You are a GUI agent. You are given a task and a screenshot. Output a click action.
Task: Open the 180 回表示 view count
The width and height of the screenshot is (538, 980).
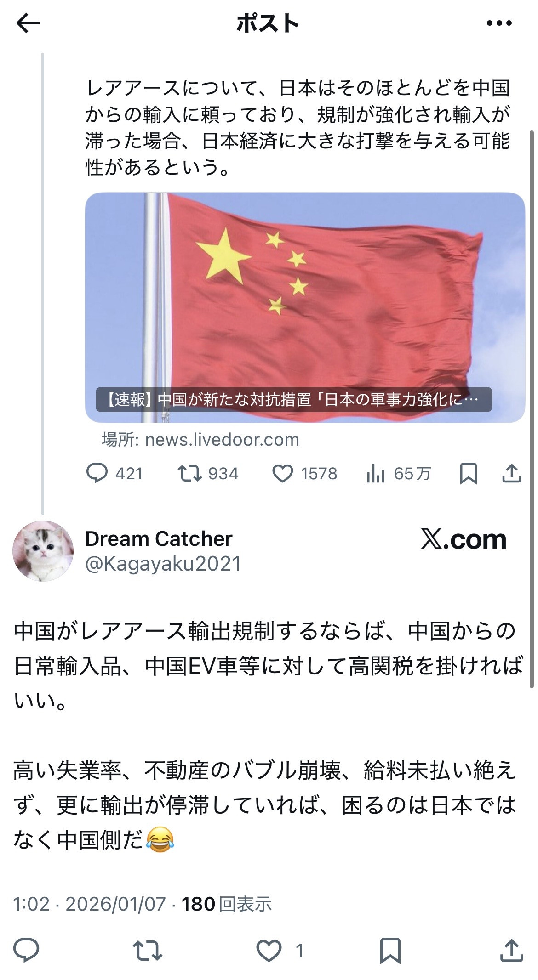226,904
